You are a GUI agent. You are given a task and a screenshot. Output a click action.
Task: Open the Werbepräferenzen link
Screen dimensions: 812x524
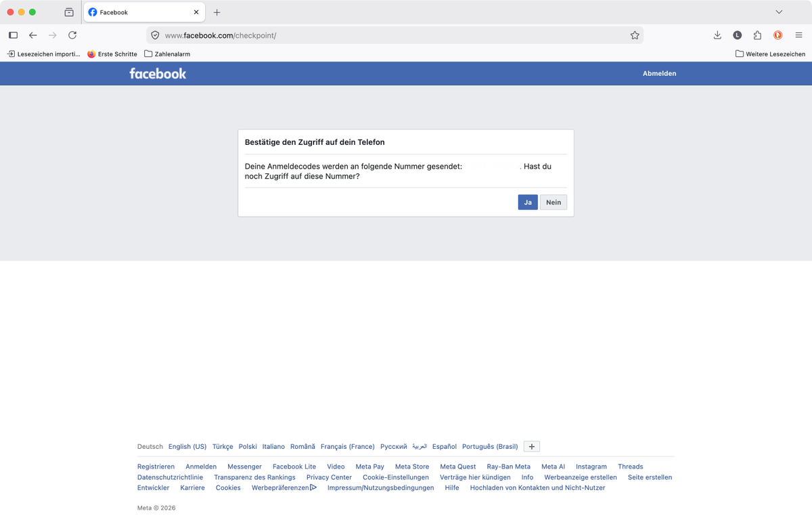(284, 487)
